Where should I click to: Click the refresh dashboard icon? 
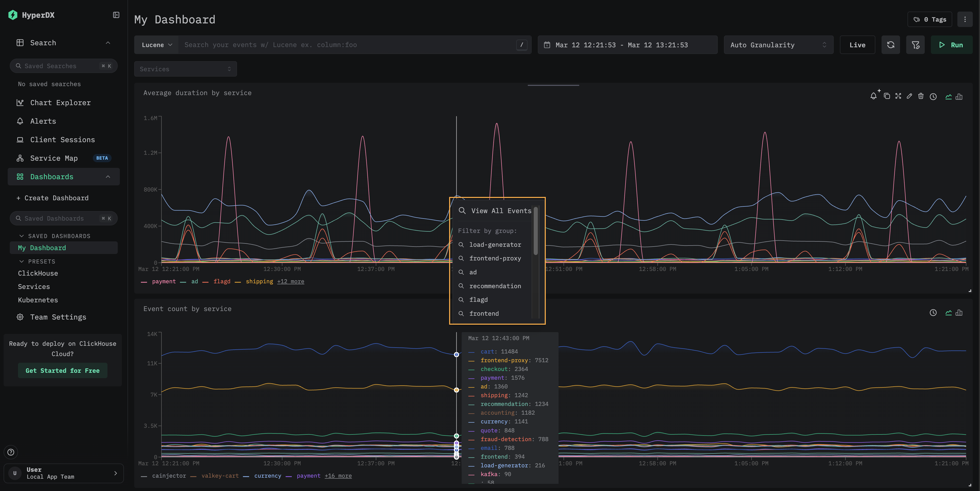pos(891,45)
